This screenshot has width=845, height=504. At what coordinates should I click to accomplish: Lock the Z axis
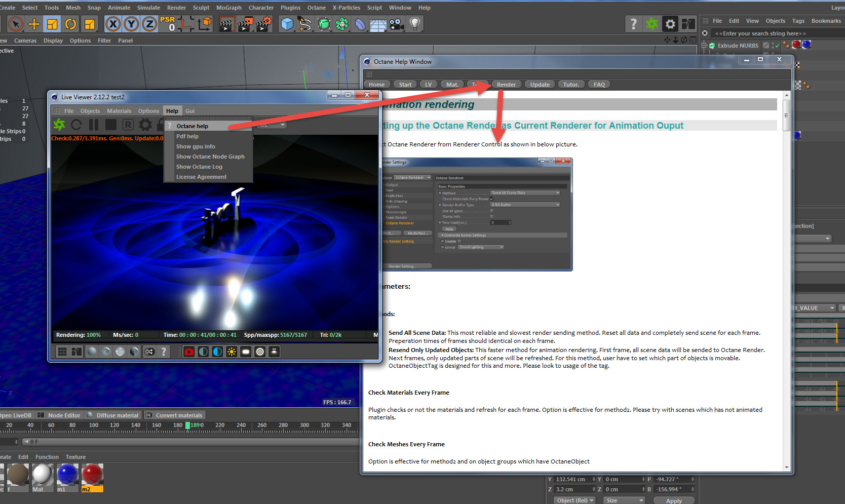149,24
